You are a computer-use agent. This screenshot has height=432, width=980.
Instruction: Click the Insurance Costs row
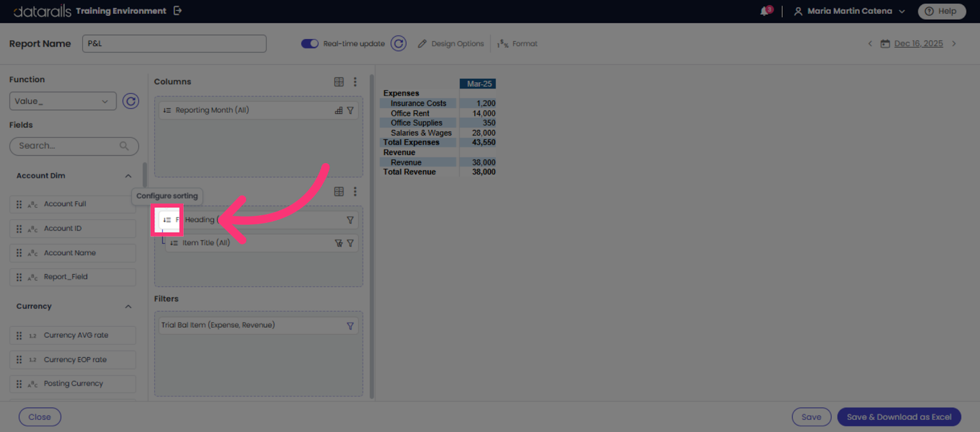click(438, 104)
